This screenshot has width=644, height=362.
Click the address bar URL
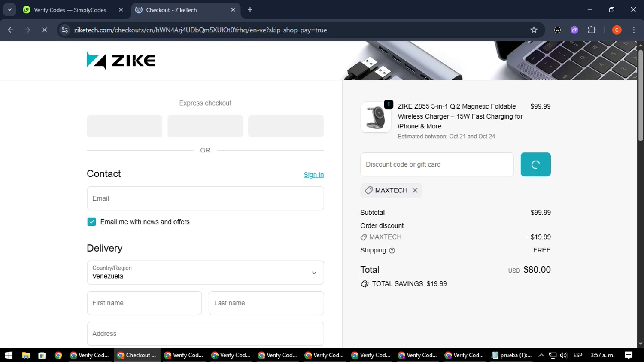point(200,30)
